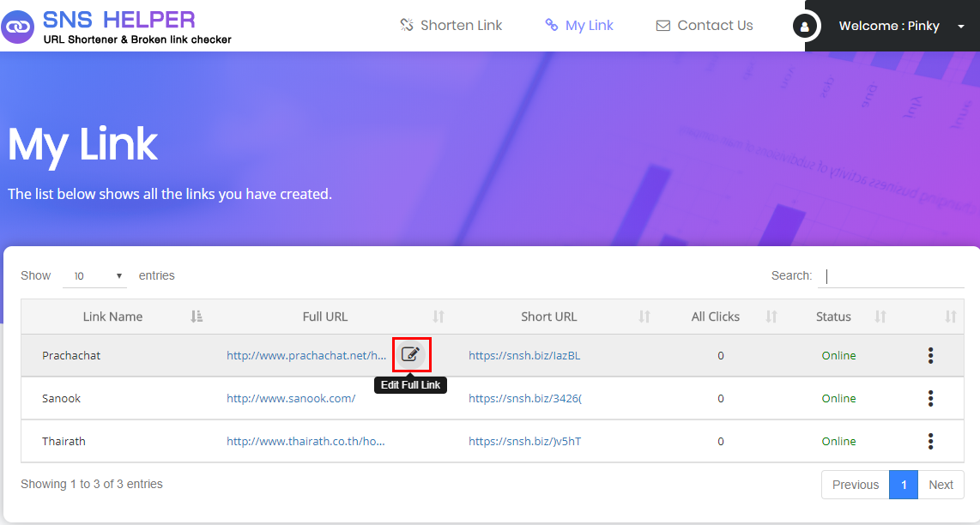Open the thairath.co.th full URL link

point(305,441)
